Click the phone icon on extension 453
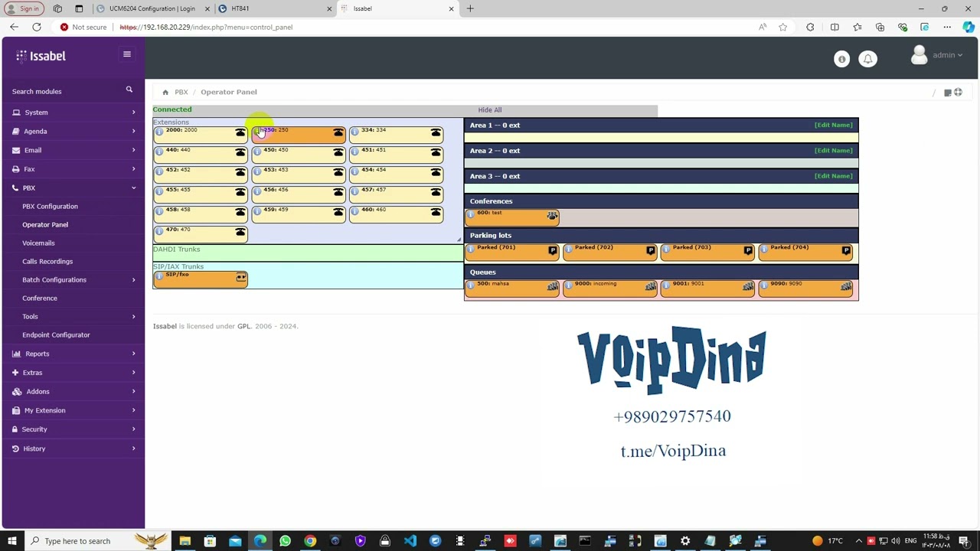The width and height of the screenshot is (980, 551). [x=338, y=173]
